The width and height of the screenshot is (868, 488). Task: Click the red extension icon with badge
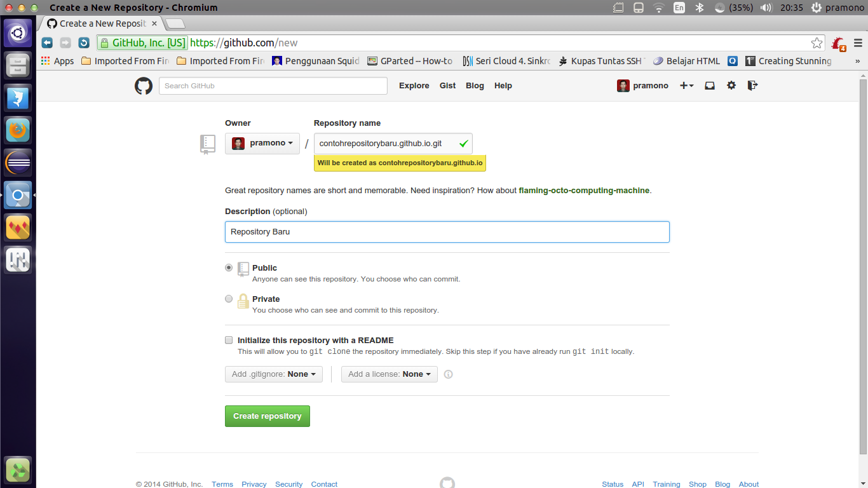[x=839, y=43]
